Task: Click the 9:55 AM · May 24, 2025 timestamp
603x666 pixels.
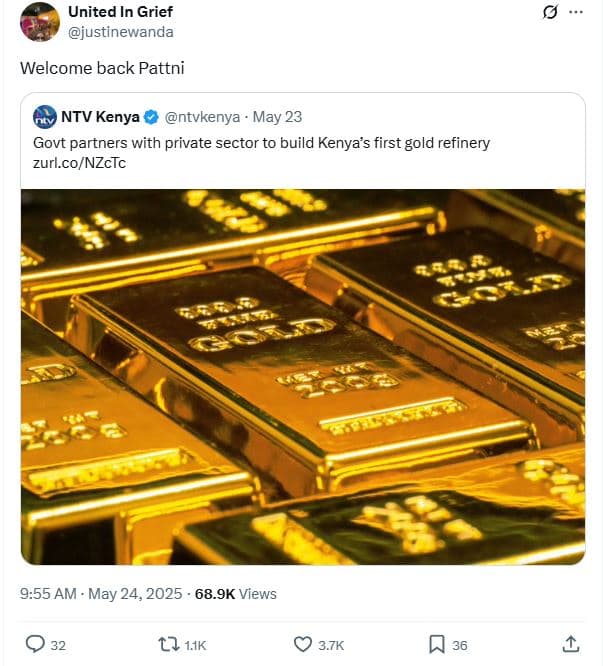Action: [x=101, y=594]
